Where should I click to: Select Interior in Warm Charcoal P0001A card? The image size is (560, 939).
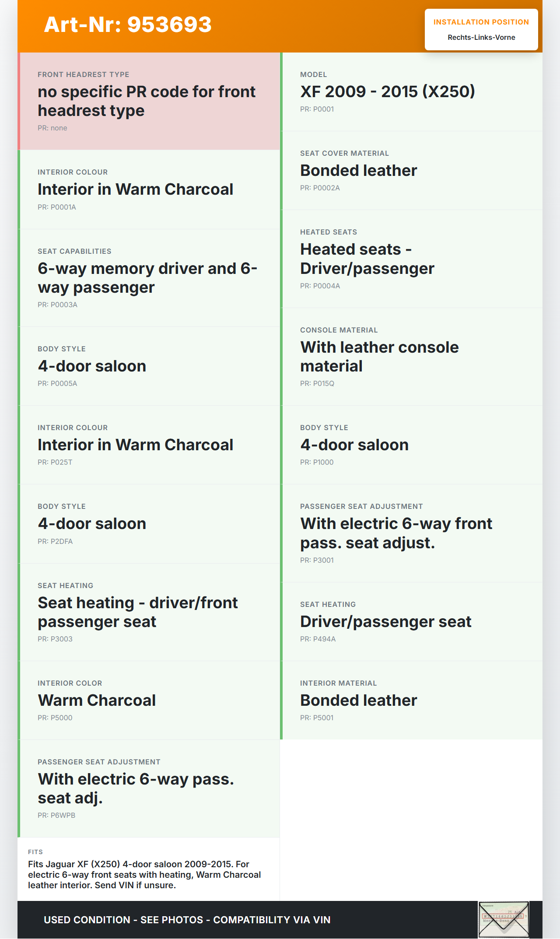pyautogui.click(x=149, y=189)
